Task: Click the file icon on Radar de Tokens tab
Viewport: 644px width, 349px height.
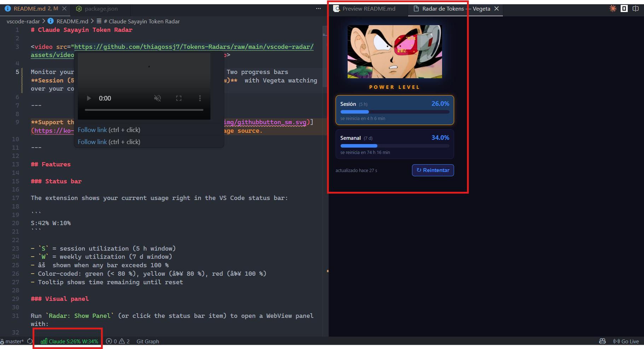Action: (x=416, y=8)
